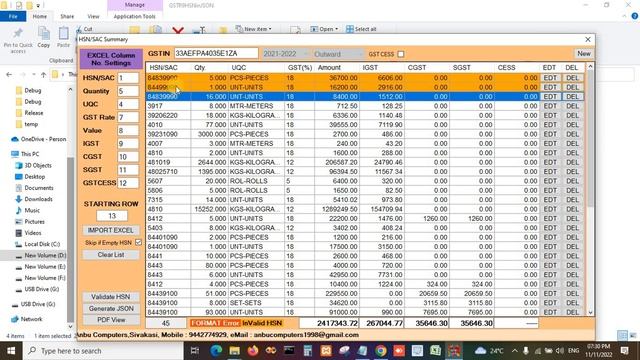The image size is (640, 360).
Task: Click the Validate HSN button
Action: click(x=111, y=297)
